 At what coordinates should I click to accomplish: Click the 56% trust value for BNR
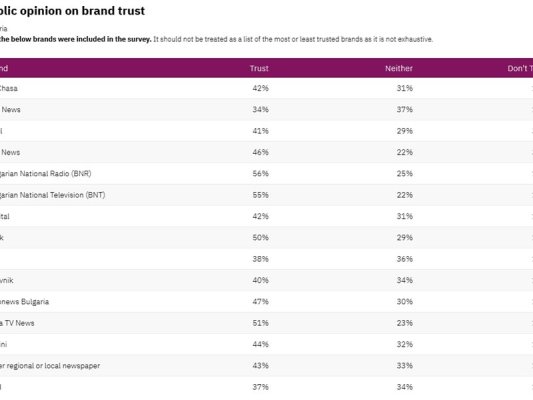click(x=260, y=174)
